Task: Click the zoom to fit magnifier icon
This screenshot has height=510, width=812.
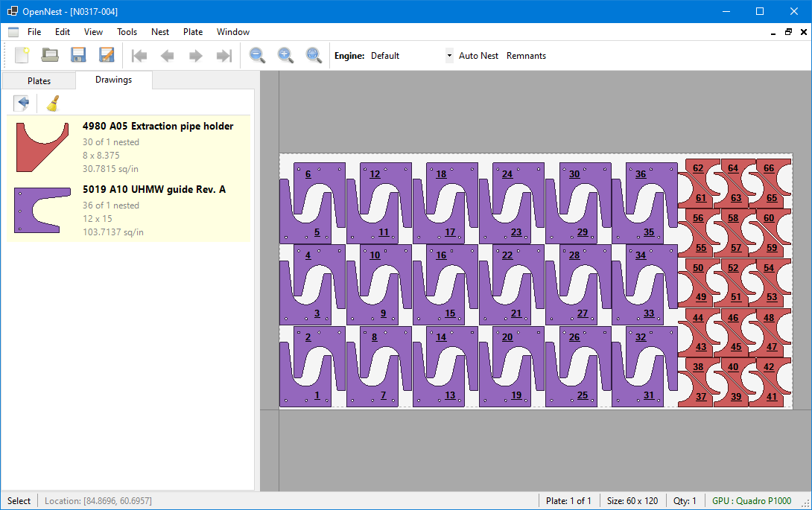Action: pos(314,55)
